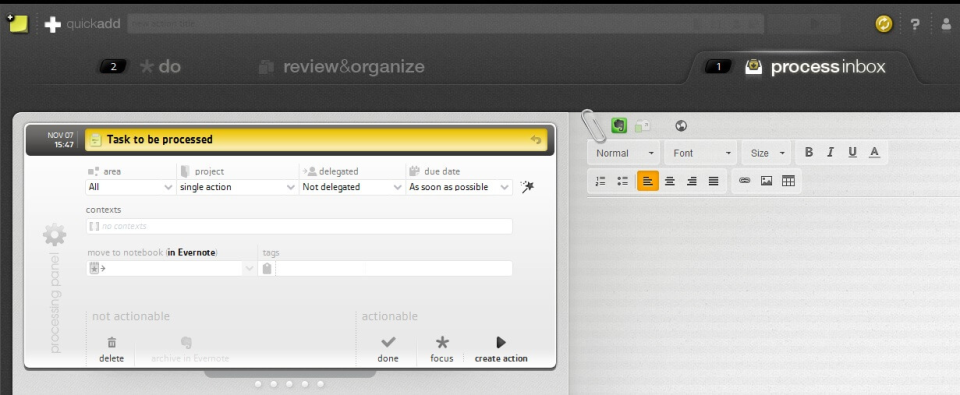The image size is (960, 395).
Task: Click the magic wand icon
Action: 527,187
